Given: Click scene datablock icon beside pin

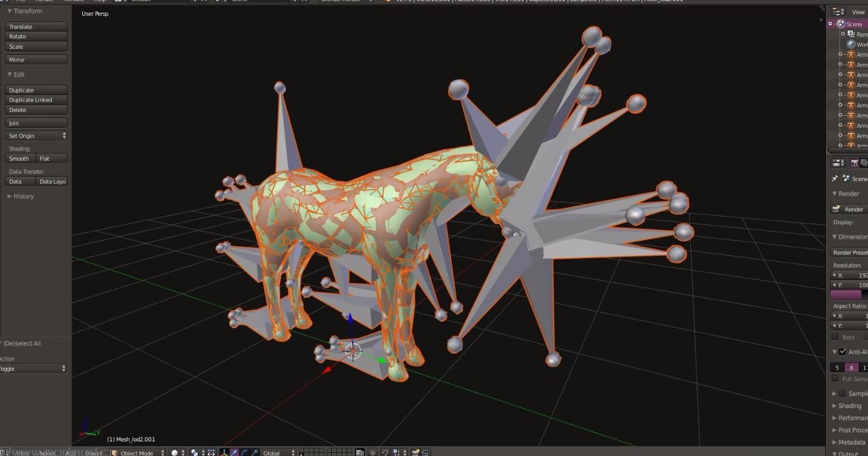Looking at the screenshot, I should [846, 178].
